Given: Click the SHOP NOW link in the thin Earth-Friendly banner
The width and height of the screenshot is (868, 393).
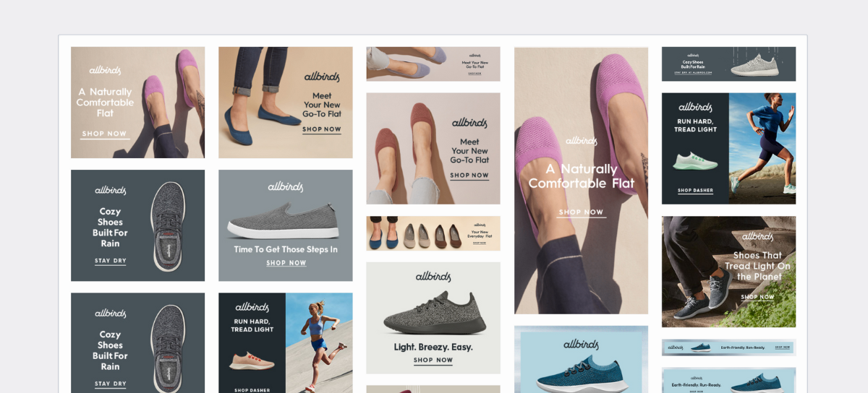Looking at the screenshot, I should [x=783, y=347].
